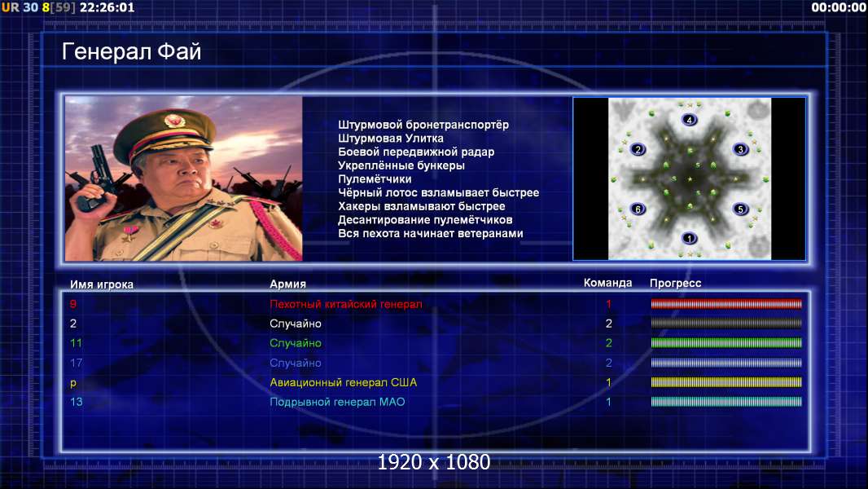868x489 pixels.
Task: Click the title 'Генерал Фай'
Action: [x=131, y=51]
